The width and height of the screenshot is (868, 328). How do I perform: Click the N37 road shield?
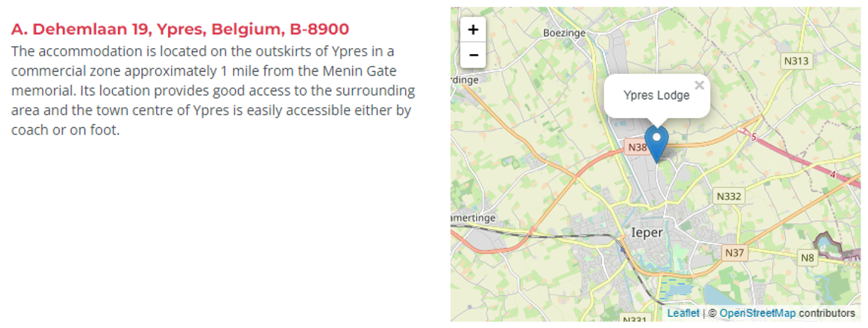(734, 253)
